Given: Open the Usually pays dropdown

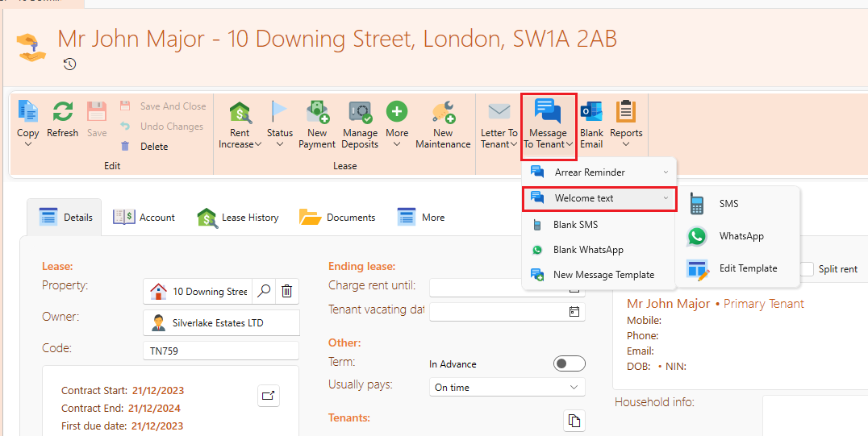Looking at the screenshot, I should [507, 388].
